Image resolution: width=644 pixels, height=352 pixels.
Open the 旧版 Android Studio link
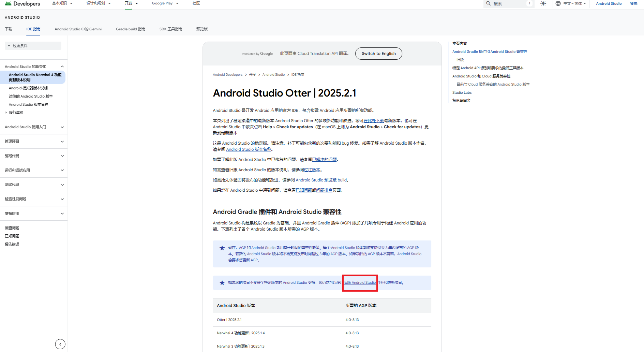[x=360, y=283]
